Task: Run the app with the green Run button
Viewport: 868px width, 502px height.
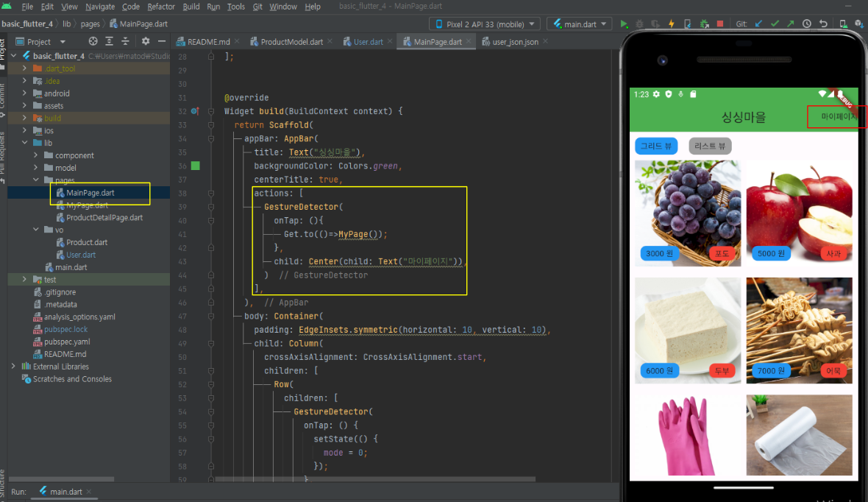Action: [x=624, y=24]
